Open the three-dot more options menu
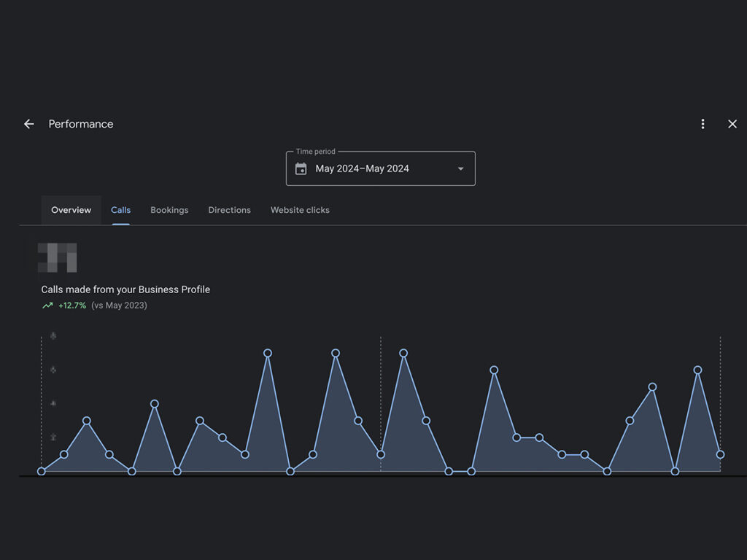This screenshot has width=747, height=560. (703, 124)
